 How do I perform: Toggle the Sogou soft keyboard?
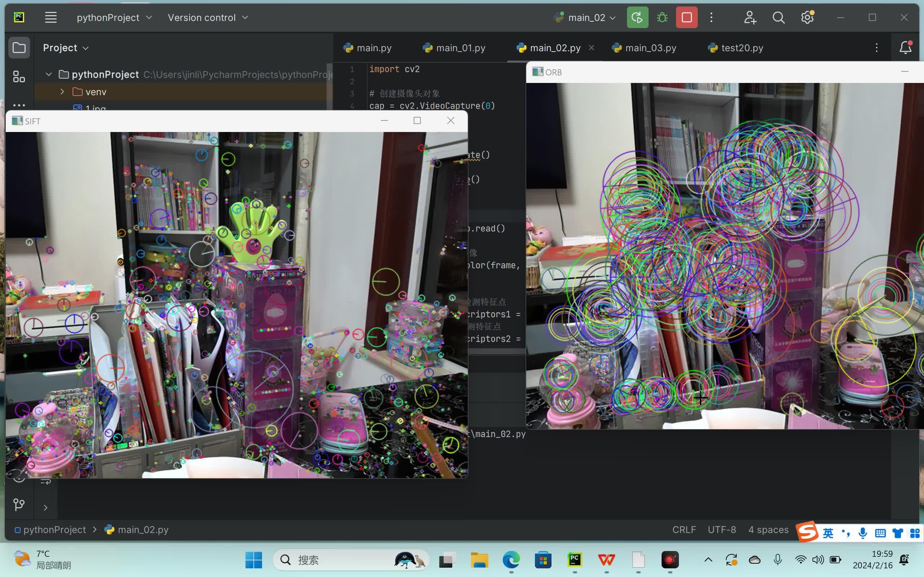pyautogui.click(x=880, y=533)
